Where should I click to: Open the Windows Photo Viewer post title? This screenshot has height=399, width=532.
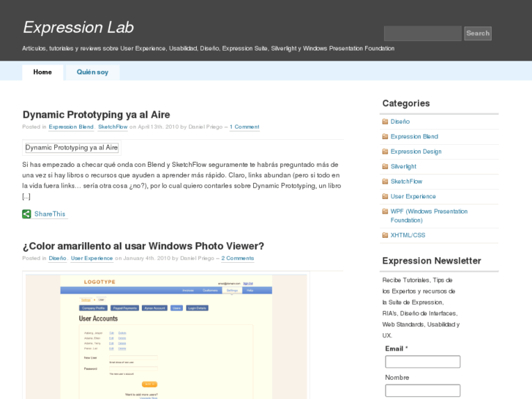coord(143,246)
